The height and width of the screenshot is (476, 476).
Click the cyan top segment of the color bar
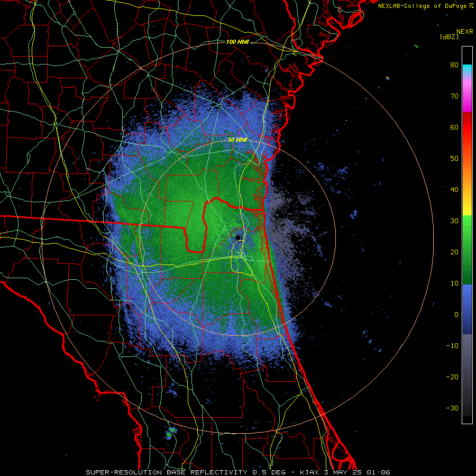[467, 69]
